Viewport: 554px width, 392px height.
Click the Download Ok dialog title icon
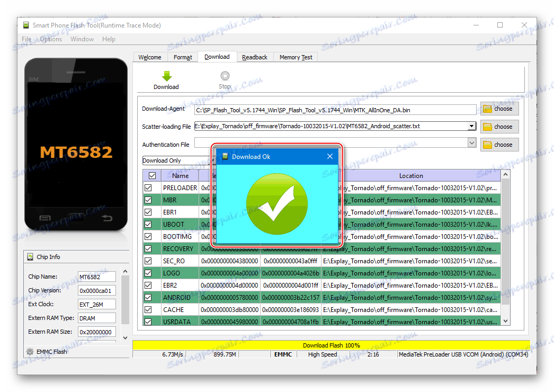(x=225, y=157)
